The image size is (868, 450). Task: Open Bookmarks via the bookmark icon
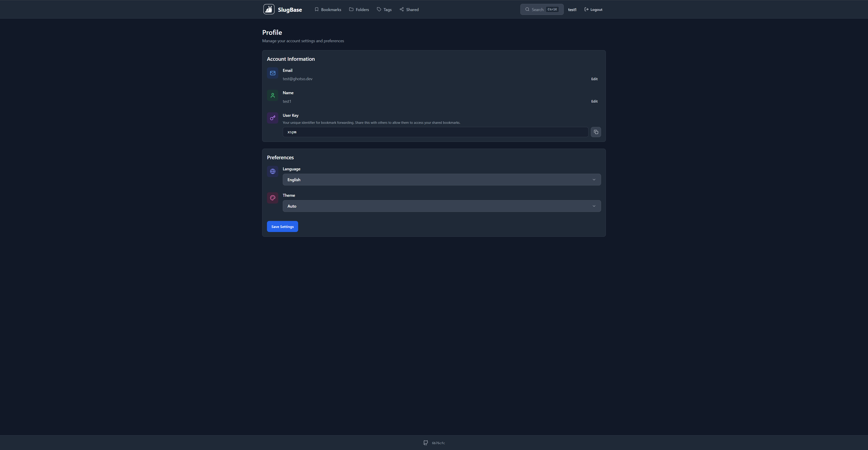(x=316, y=9)
